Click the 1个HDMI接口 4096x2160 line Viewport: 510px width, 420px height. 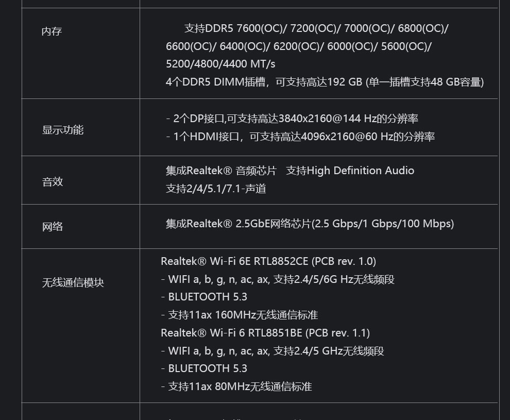point(300,137)
